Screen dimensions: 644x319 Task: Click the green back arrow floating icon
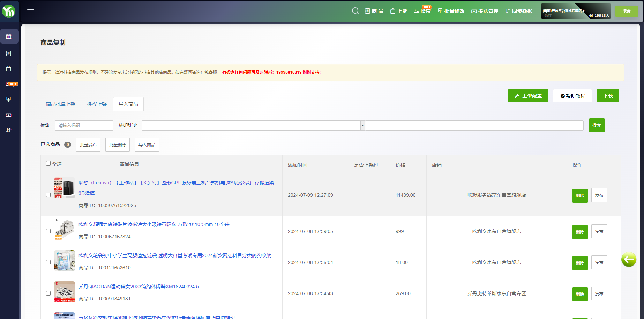point(629,260)
